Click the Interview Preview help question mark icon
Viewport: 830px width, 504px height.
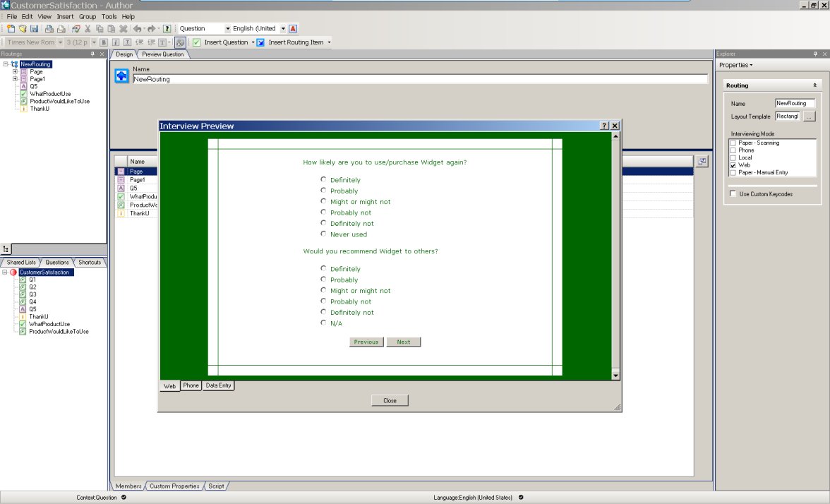(604, 126)
